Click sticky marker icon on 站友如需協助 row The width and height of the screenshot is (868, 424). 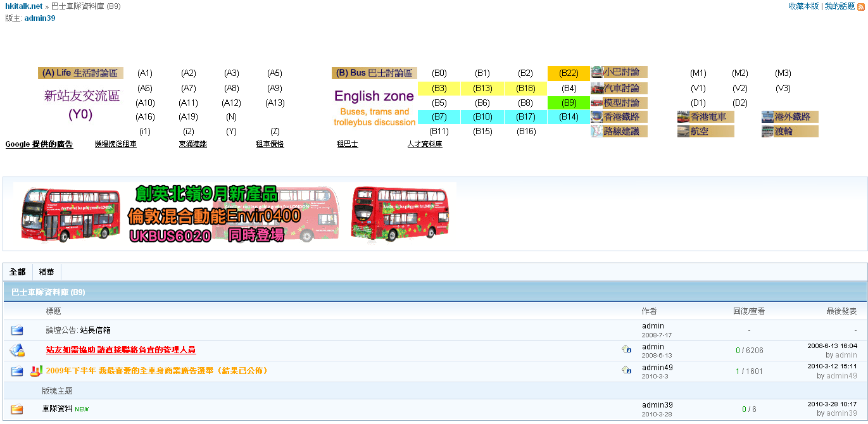[627, 349]
